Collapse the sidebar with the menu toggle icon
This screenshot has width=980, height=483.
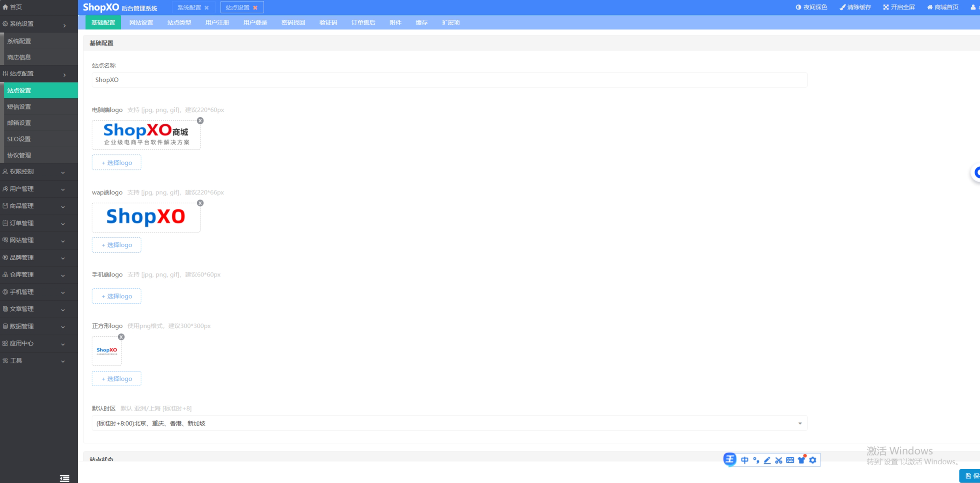tap(64, 478)
